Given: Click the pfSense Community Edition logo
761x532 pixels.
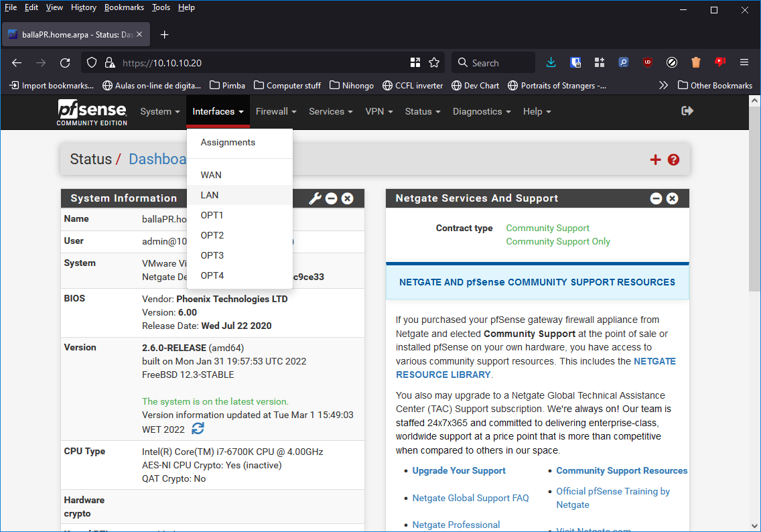Looking at the screenshot, I should point(92,111).
